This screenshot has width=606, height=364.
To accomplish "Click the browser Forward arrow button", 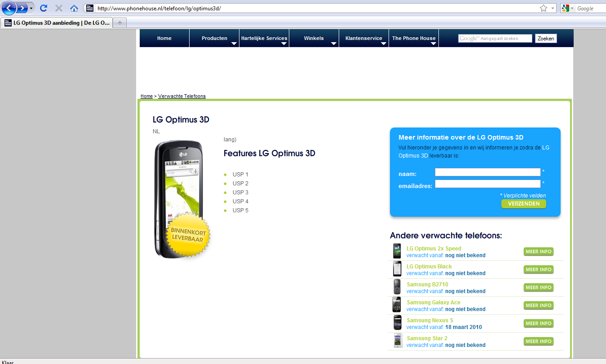I will [22, 8].
